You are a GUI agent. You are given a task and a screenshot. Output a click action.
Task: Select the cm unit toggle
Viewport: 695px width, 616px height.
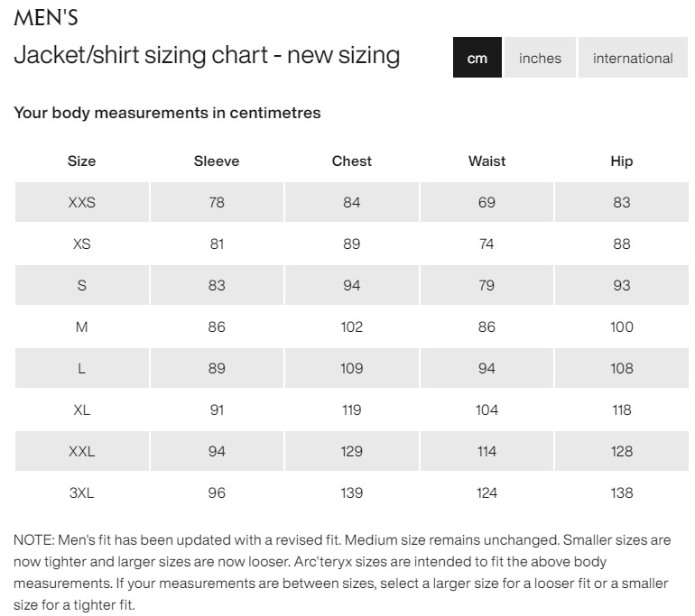point(477,59)
